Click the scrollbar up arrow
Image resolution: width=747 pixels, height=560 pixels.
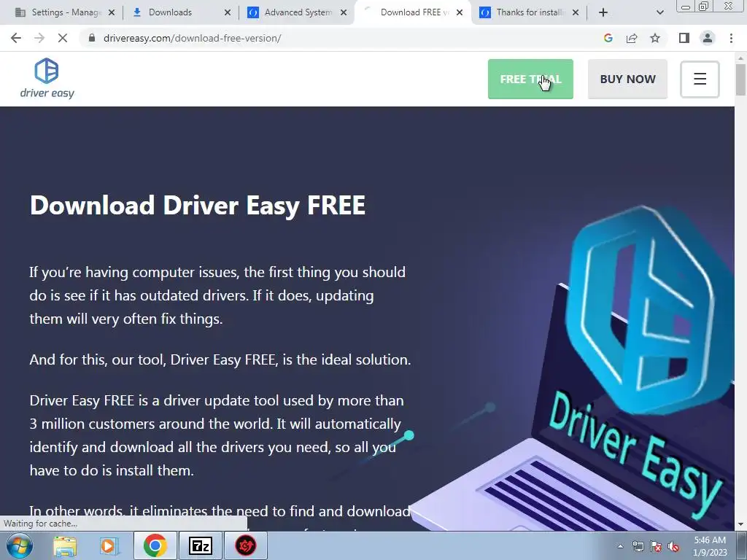[740, 58]
